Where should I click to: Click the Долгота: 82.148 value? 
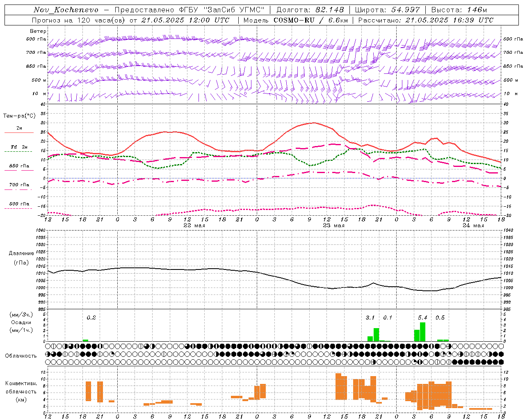click(310, 10)
